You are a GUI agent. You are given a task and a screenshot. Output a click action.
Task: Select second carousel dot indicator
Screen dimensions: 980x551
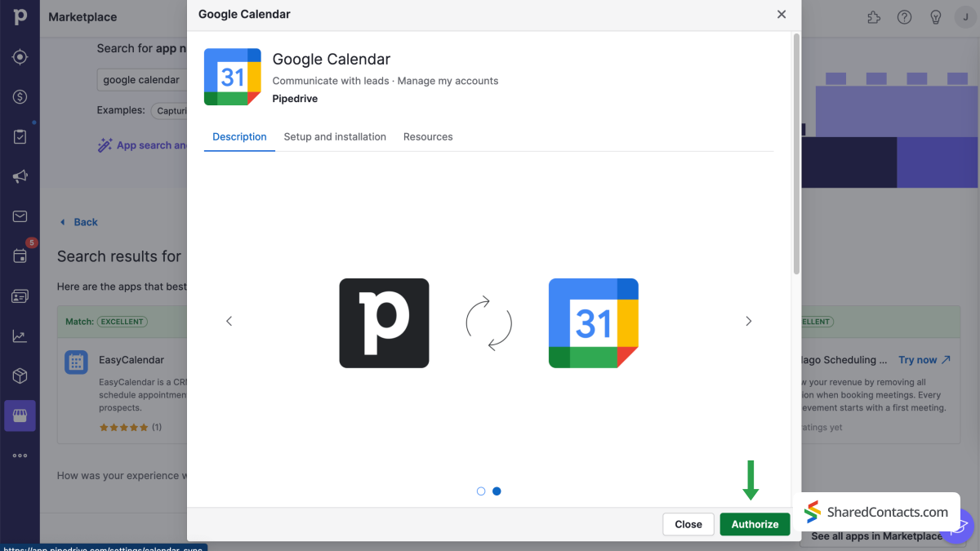[x=497, y=491]
